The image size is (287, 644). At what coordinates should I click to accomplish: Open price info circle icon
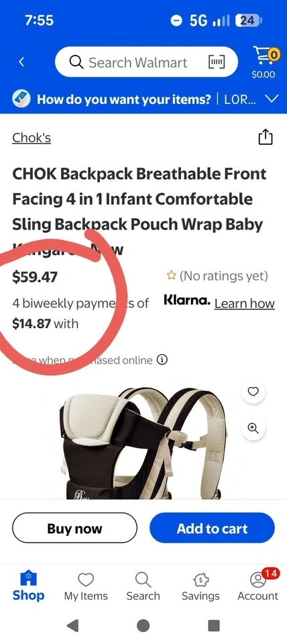[x=162, y=360]
